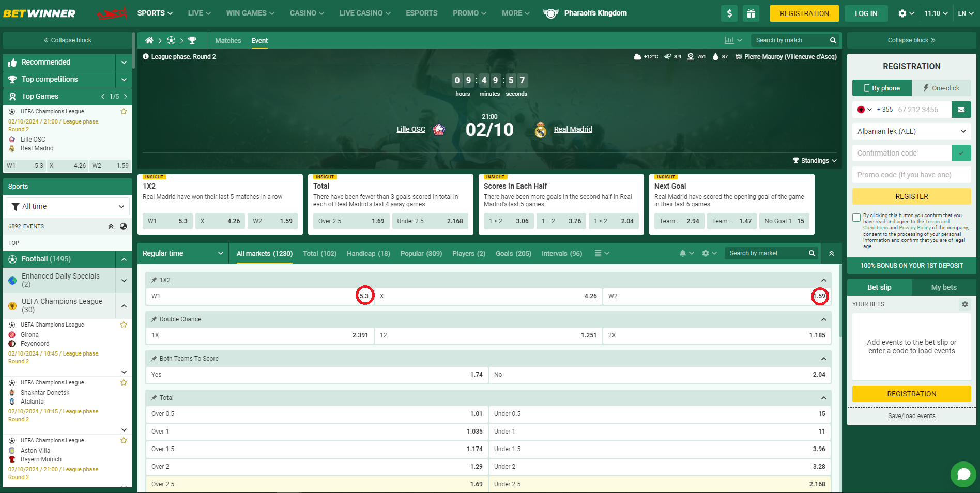Open the gift bonus icon in header
Viewport: 980px width, 493px height.
click(x=751, y=13)
